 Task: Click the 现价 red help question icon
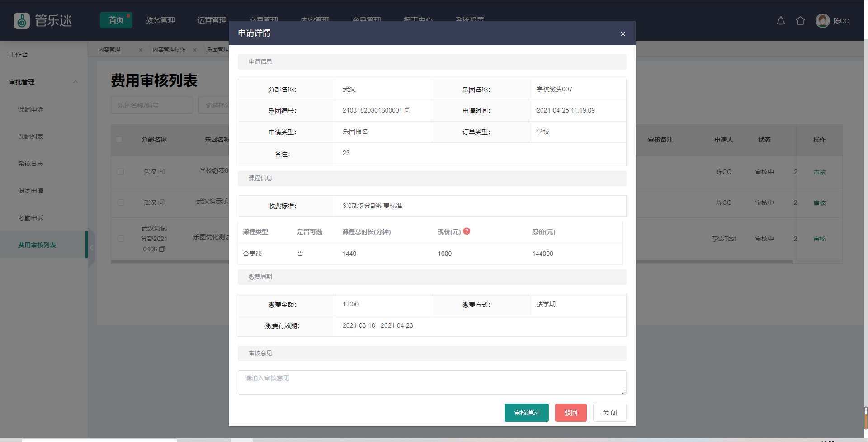point(467,231)
